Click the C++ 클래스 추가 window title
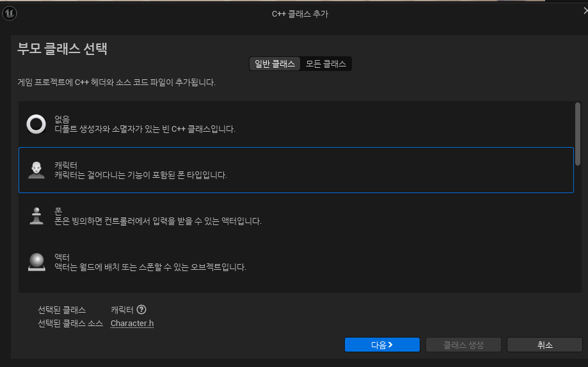The width and height of the screenshot is (588, 367). coord(300,14)
